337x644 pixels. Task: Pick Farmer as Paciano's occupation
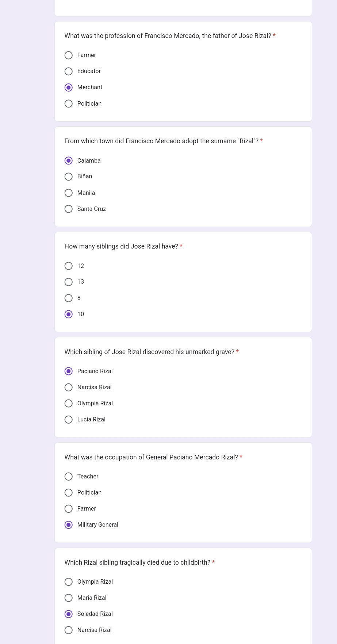coord(69,509)
